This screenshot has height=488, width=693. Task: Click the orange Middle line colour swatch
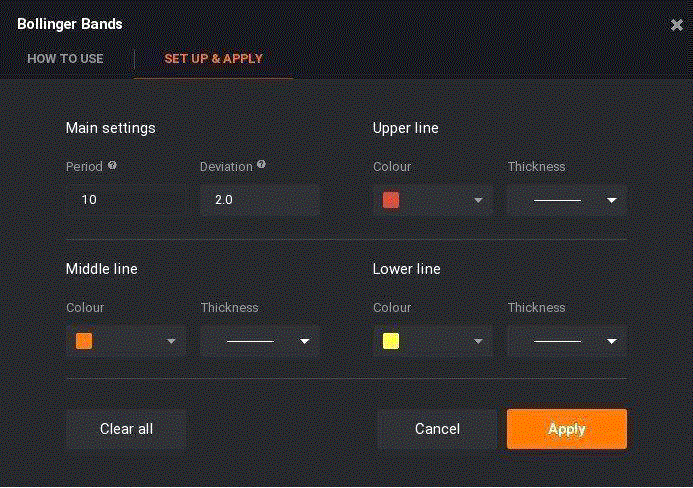tap(84, 341)
